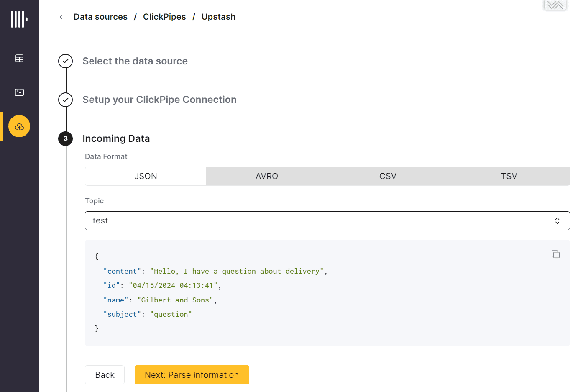This screenshot has height=392, width=578.
Task: Click the double-chevron collapse icon at top right
Action: point(555,5)
